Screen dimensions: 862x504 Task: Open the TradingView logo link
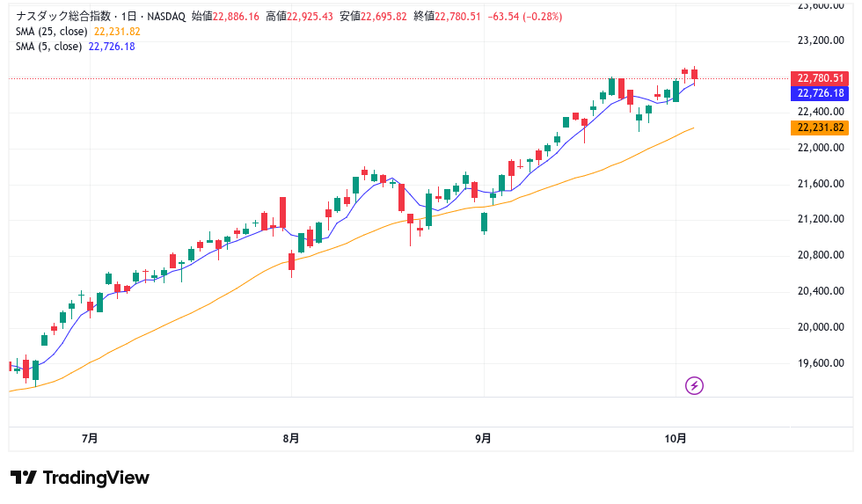80,478
